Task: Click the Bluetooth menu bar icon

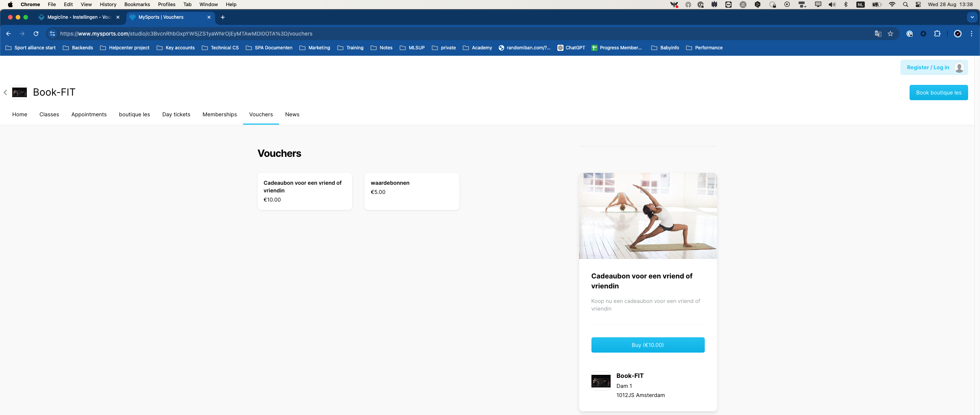Action: [846, 5]
